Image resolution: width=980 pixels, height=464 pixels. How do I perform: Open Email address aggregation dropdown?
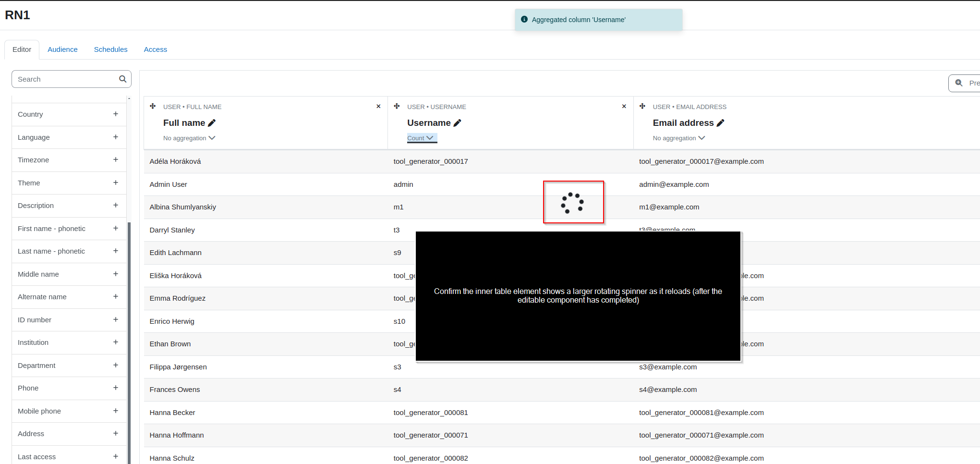click(x=679, y=138)
